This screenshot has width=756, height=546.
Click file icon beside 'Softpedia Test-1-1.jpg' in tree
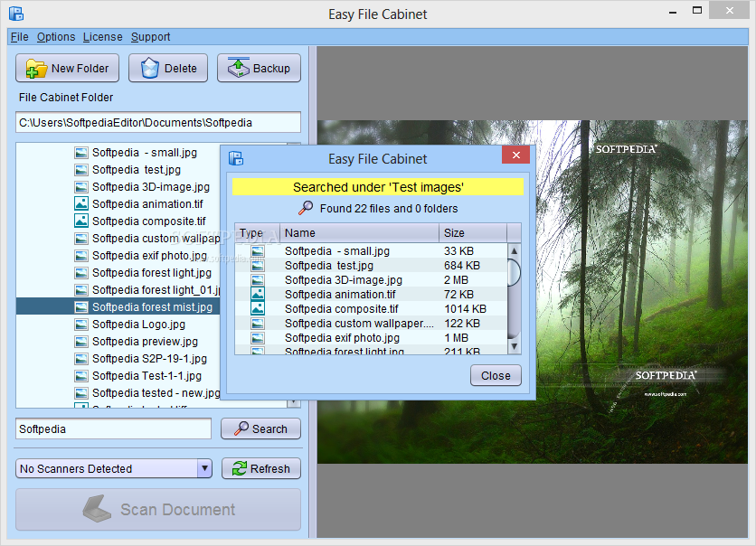[x=81, y=375]
